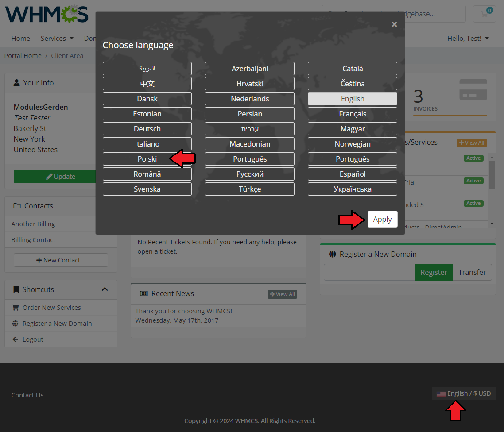Select the highlighted English option
Viewport: 504px width, 432px height.
click(353, 99)
